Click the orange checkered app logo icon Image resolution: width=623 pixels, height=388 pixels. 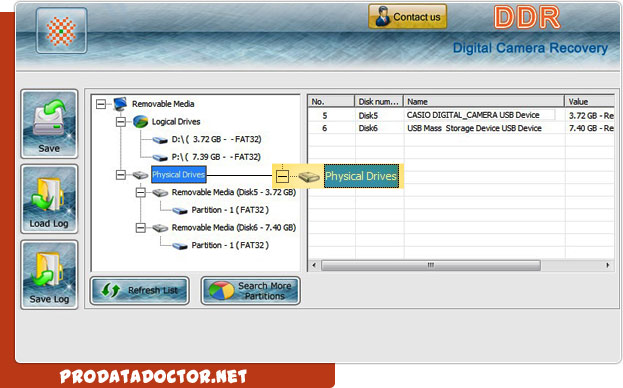point(61,31)
